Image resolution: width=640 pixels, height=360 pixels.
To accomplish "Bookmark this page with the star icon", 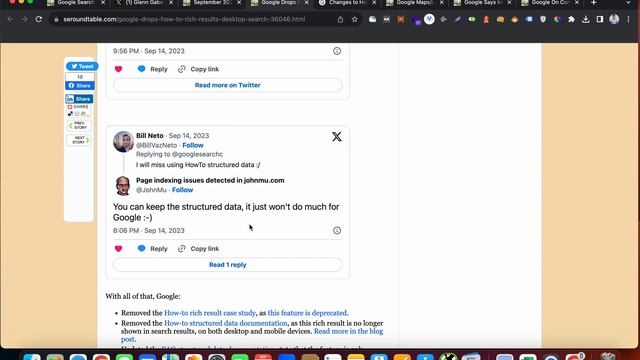I will (x=354, y=19).
